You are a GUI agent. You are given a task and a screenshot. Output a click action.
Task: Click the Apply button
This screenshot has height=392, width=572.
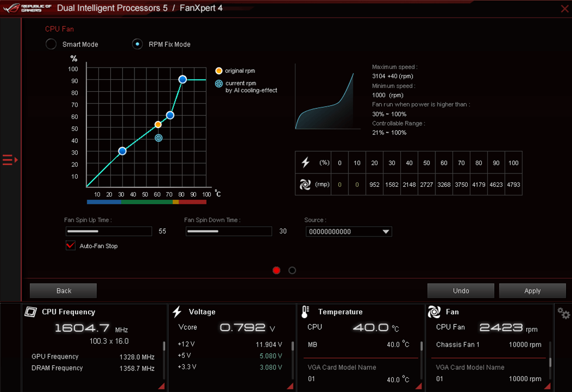point(532,290)
